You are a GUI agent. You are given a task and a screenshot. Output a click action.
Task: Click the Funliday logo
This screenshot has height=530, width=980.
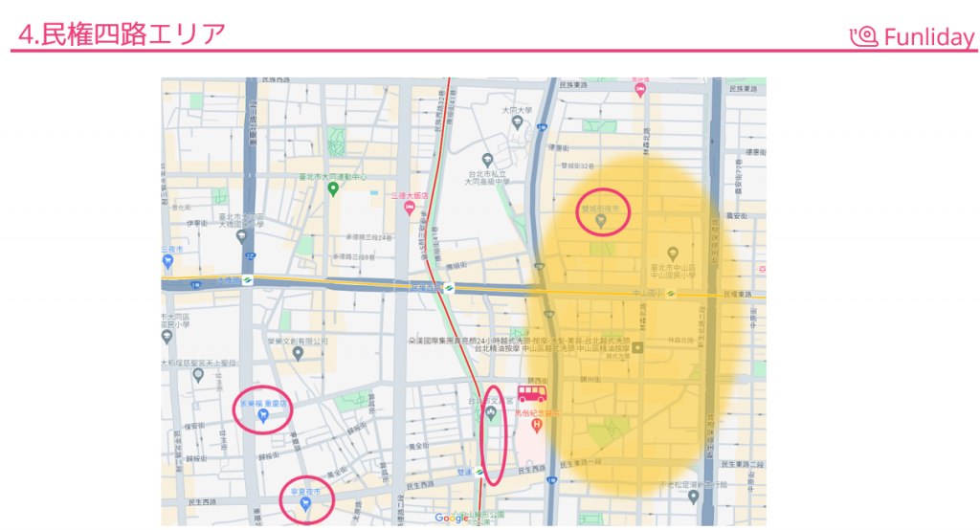(x=912, y=36)
